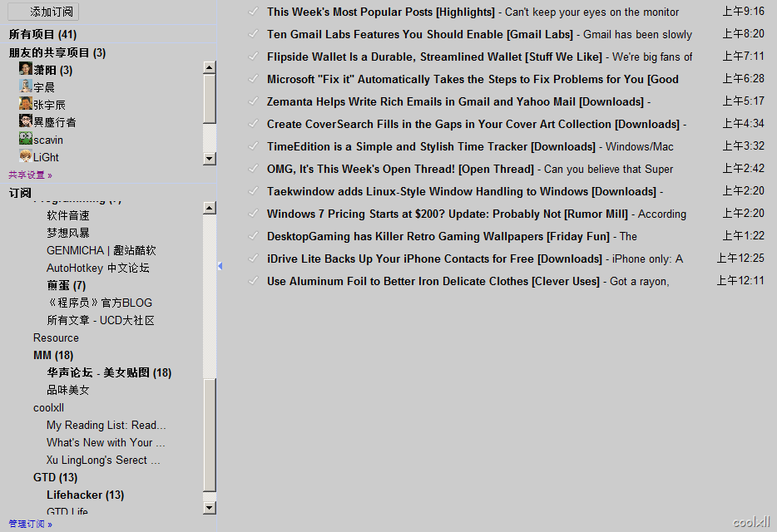Toggle checkmark for Taekwindow post
Image resolution: width=777 pixels, height=532 pixels.
point(253,190)
